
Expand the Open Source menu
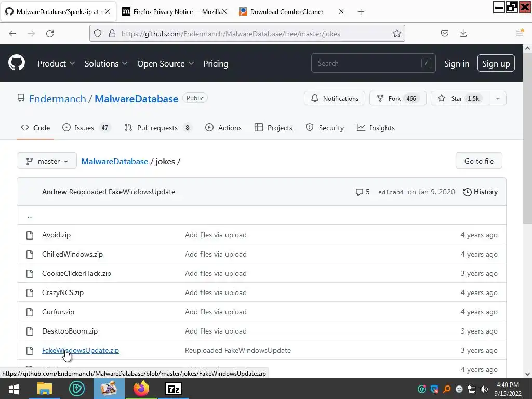166,64
